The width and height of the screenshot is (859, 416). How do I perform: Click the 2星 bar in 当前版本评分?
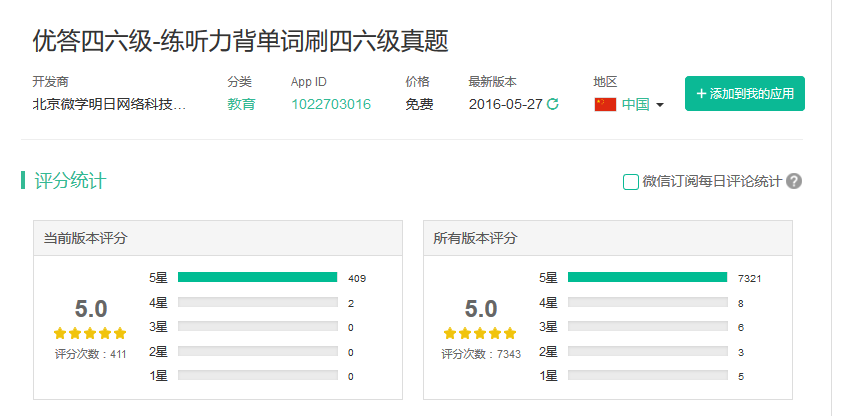click(x=257, y=351)
